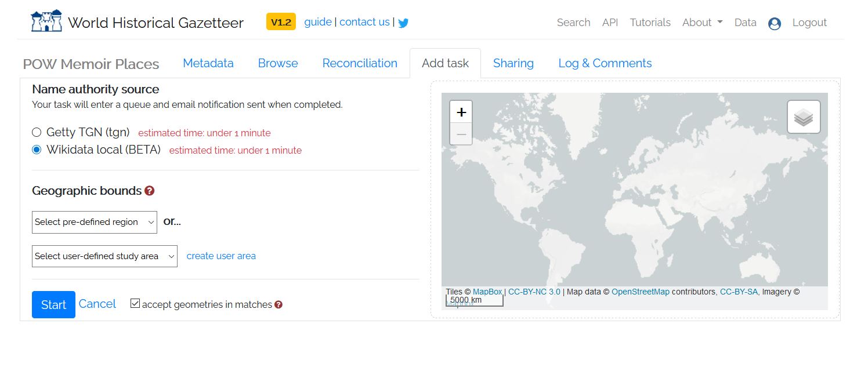This screenshot has width=868, height=389.
Task: Click the Cancel link
Action: pyautogui.click(x=97, y=304)
